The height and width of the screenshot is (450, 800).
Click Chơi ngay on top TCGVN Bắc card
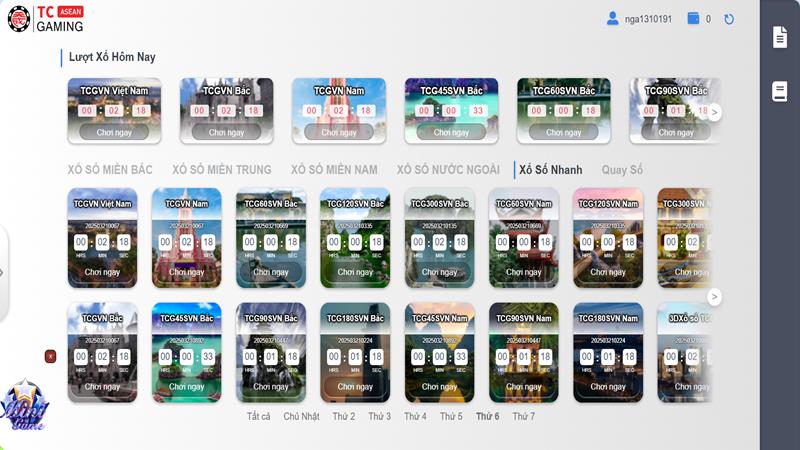click(227, 132)
